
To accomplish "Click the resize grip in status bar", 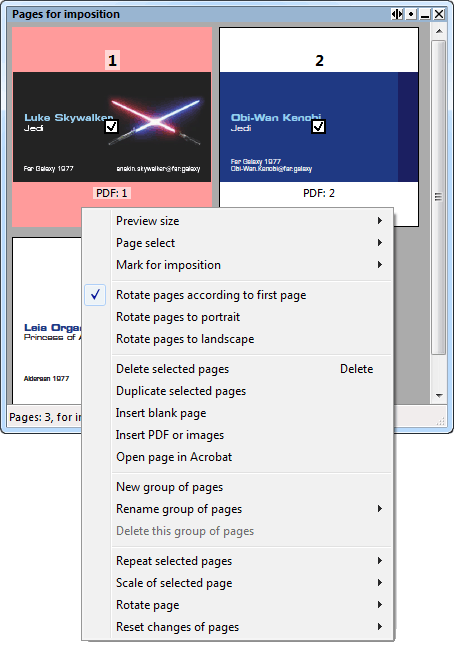I will click(x=440, y=421).
